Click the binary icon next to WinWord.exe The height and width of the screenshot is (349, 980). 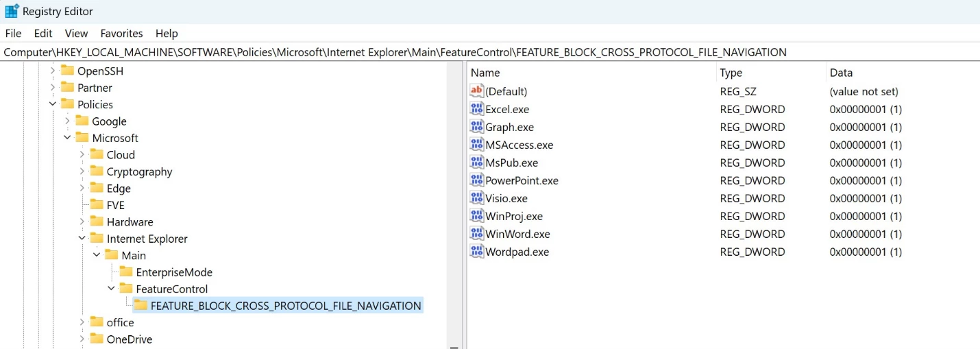point(477,234)
